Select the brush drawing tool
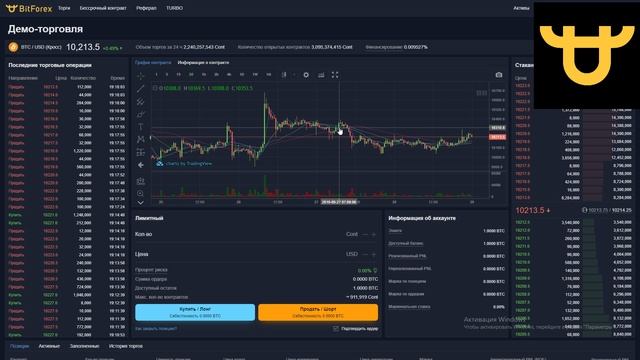 click(140, 114)
